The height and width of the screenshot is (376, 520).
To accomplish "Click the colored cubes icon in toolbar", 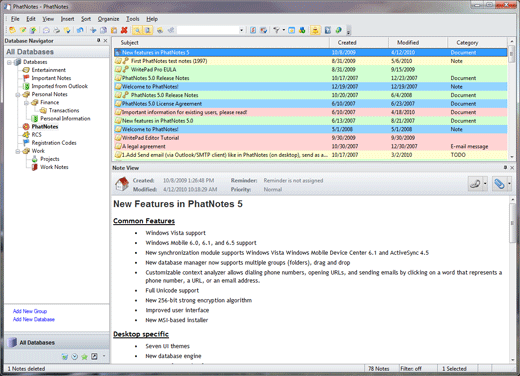I will (302, 30).
